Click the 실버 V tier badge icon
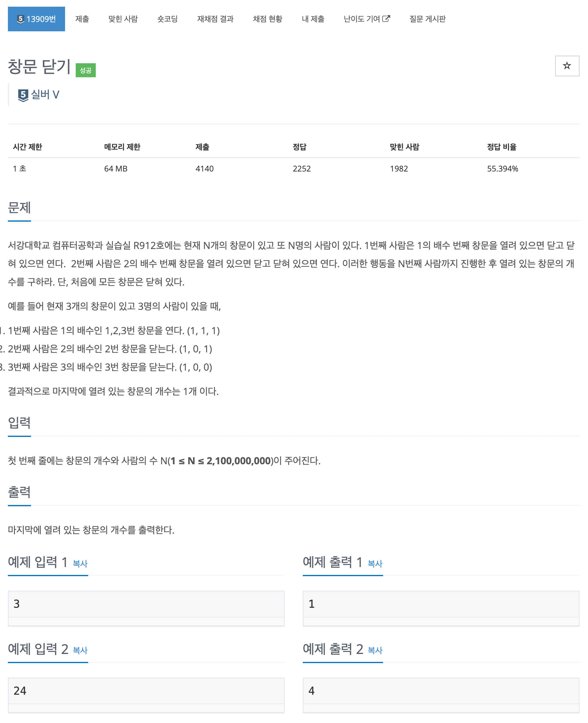588x723 pixels. [23, 95]
